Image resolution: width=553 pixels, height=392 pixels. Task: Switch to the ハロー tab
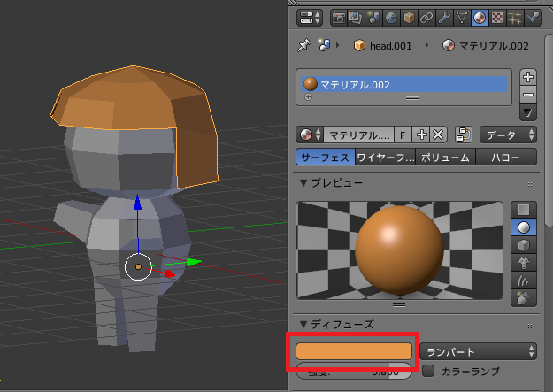click(506, 157)
